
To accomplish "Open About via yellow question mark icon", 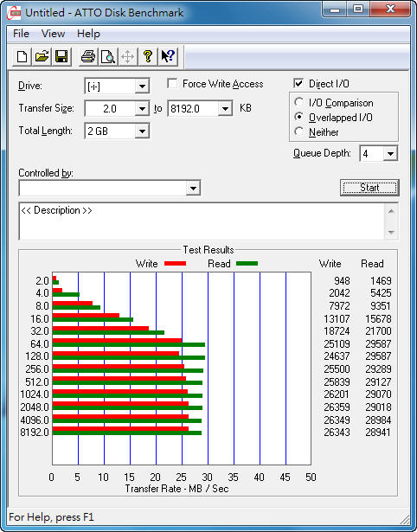I will pos(148,56).
